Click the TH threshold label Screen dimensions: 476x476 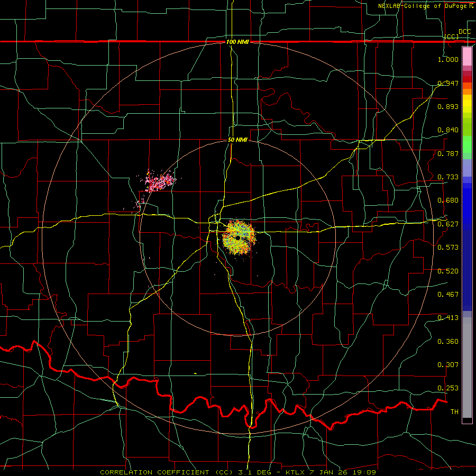(454, 412)
